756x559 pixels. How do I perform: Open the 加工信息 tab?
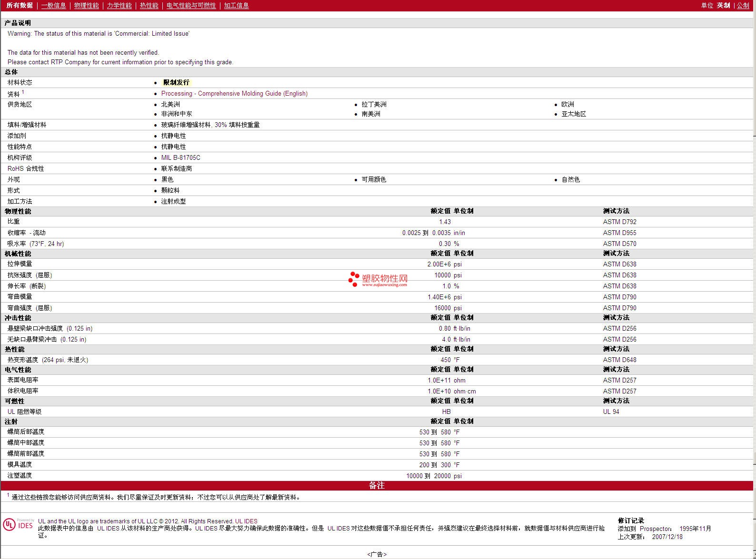236,6
